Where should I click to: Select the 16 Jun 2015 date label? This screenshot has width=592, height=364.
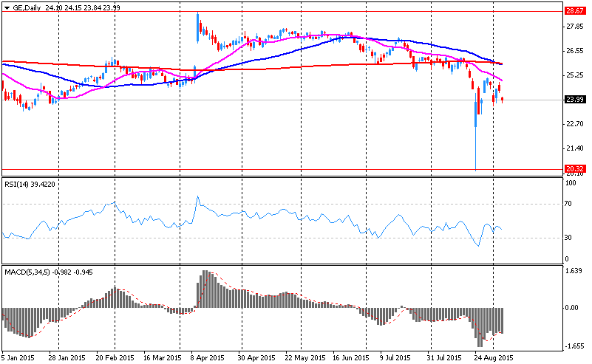pyautogui.click(x=351, y=357)
